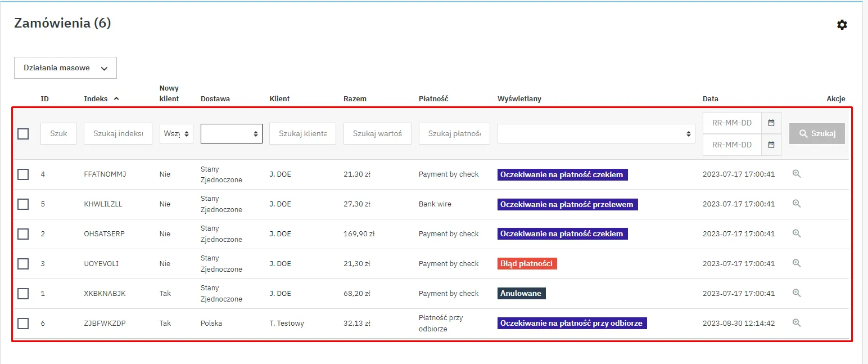Open calendar picker for start date
This screenshot has height=364, width=868.
[x=771, y=123]
